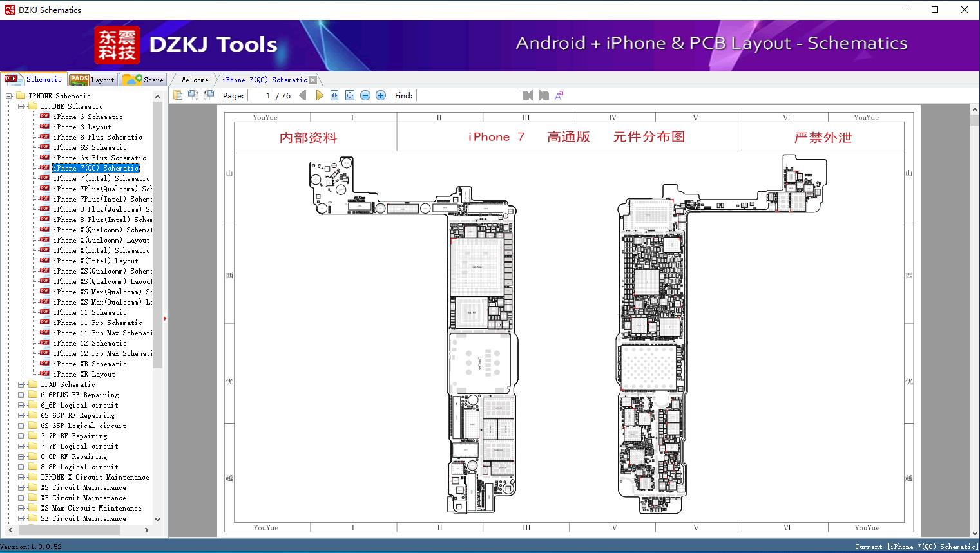This screenshot has height=553, width=980.
Task: Click the PDF icon beside iPhone XR Layout
Action: coord(44,374)
